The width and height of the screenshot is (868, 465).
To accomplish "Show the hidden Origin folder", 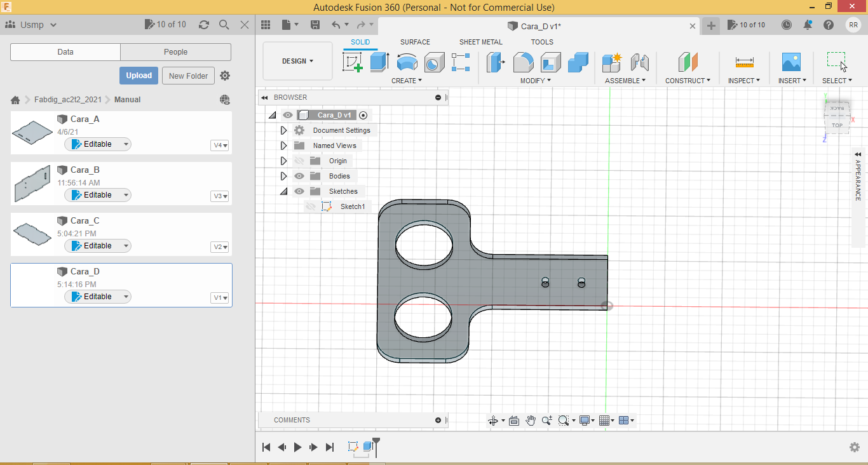I will (x=299, y=161).
